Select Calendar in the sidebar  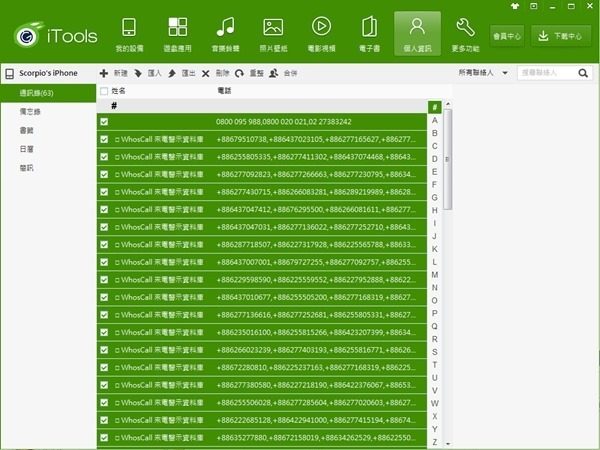48,149
